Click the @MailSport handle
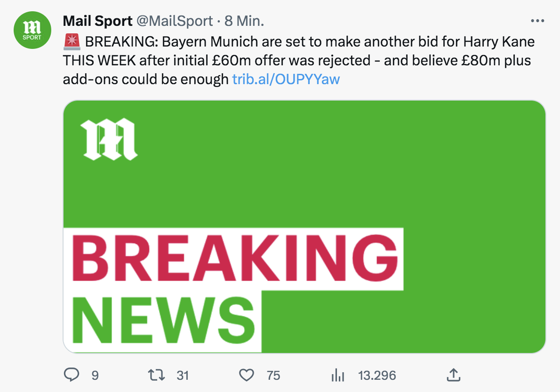The width and height of the screenshot is (560, 392). [174, 21]
